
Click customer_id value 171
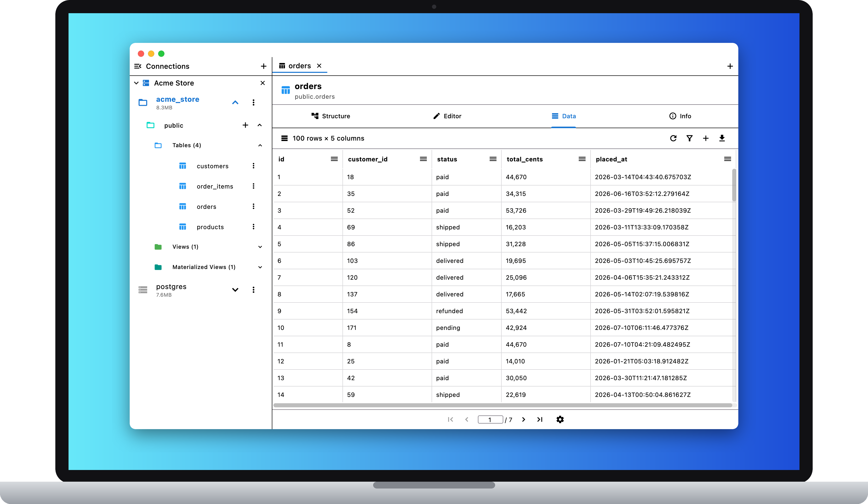pyautogui.click(x=352, y=328)
